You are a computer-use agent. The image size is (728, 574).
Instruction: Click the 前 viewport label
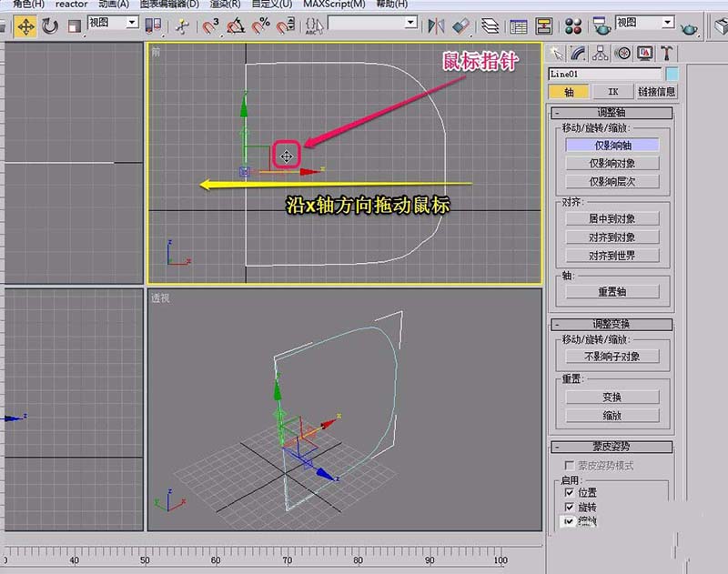click(156, 52)
